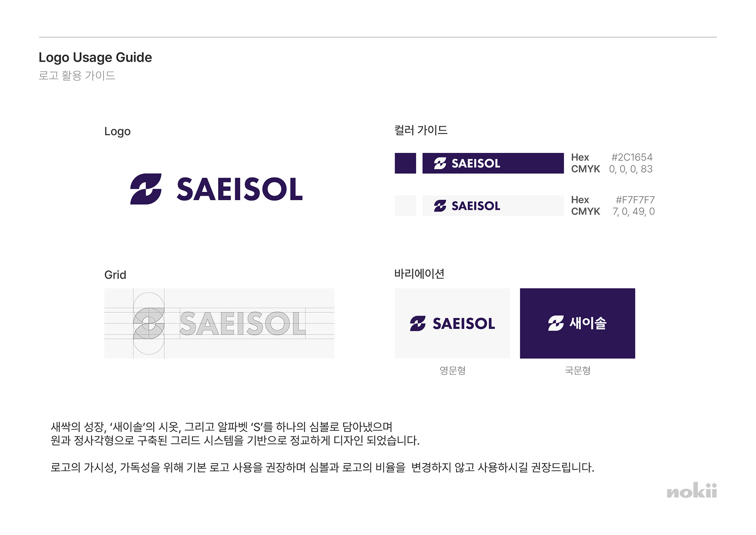Click the symbol in the English variation card
The width and height of the screenshot is (756, 535).
[417, 323]
